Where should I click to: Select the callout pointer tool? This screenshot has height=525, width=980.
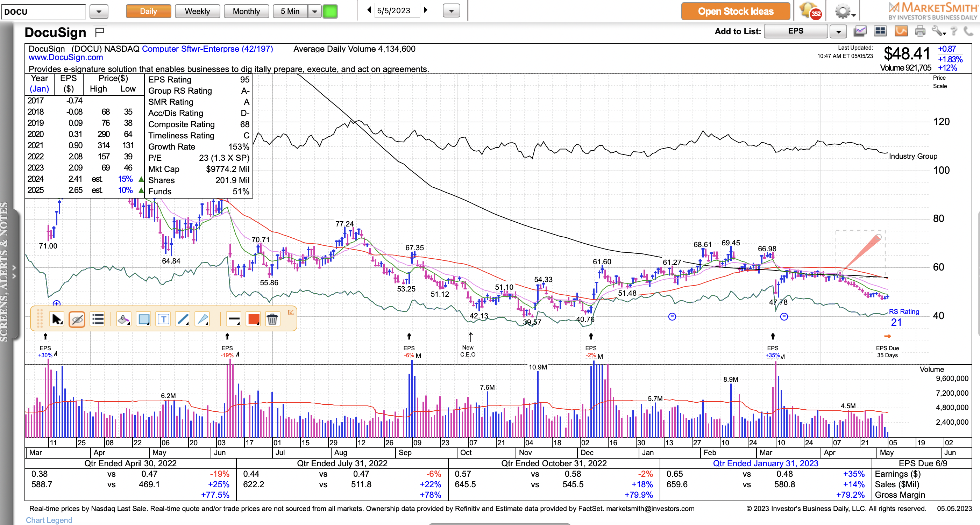pyautogui.click(x=203, y=319)
